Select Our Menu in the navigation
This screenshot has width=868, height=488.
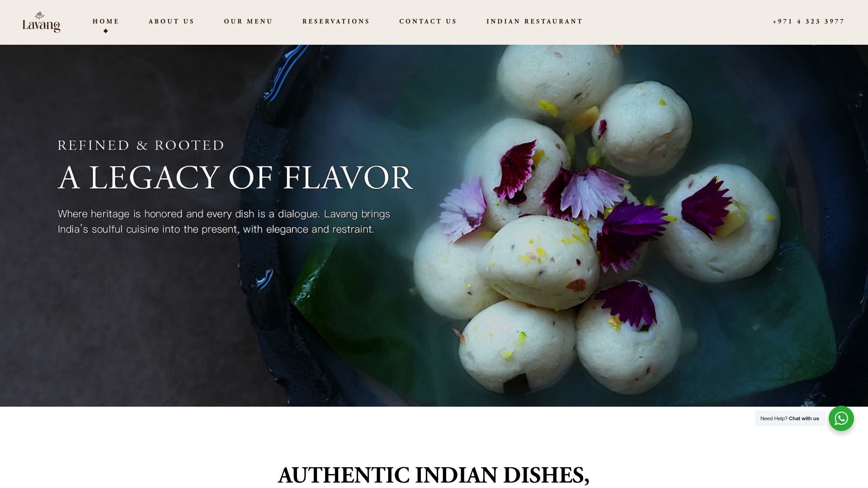[248, 21]
